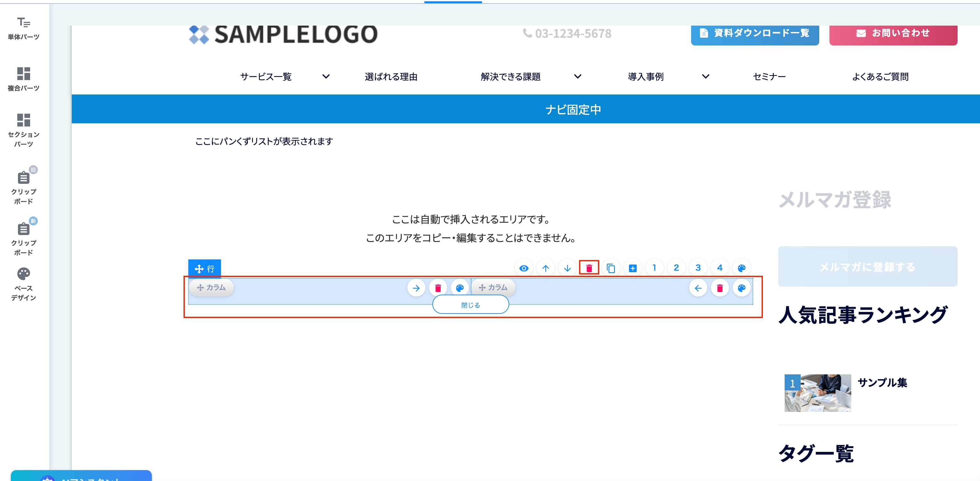The width and height of the screenshot is (980, 481).
Task: Move the left column to the right
Action: 416,288
